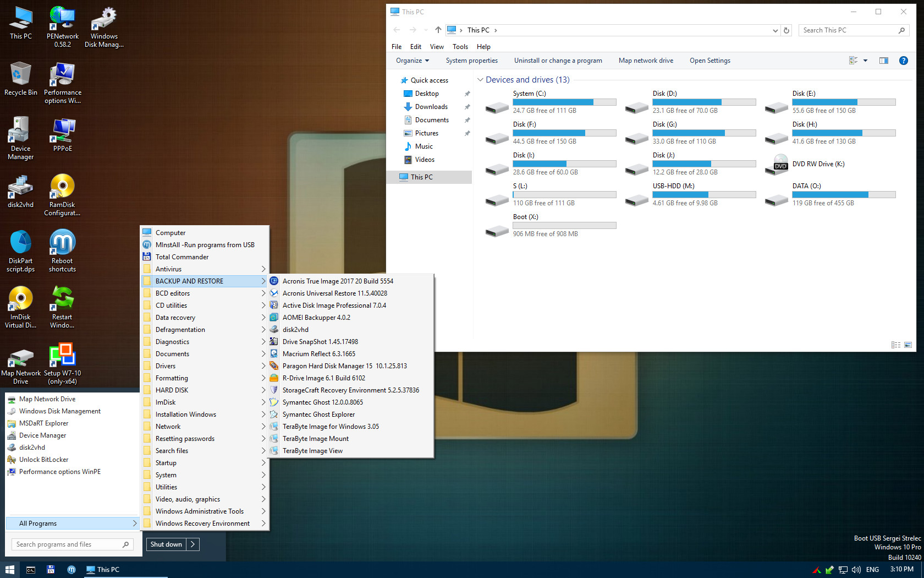Click Map network drive toolbar button
Viewport: 924px width, 578px height.
(x=646, y=61)
